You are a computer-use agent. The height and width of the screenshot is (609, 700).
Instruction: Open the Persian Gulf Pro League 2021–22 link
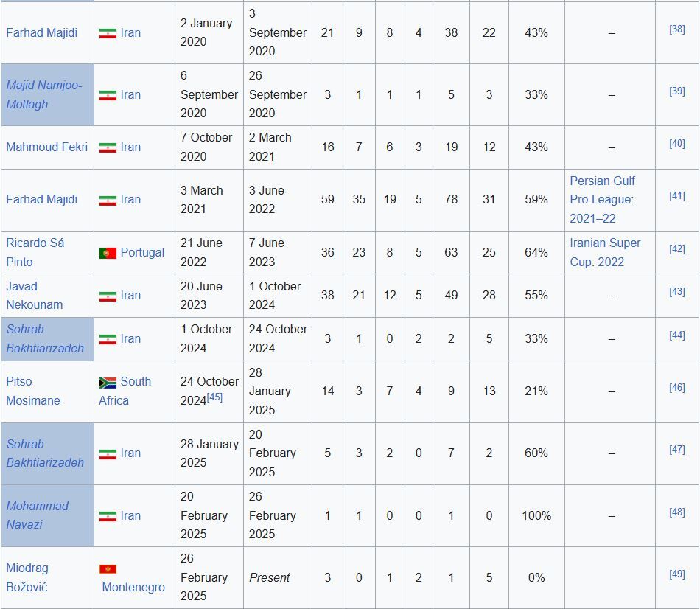[x=602, y=200]
